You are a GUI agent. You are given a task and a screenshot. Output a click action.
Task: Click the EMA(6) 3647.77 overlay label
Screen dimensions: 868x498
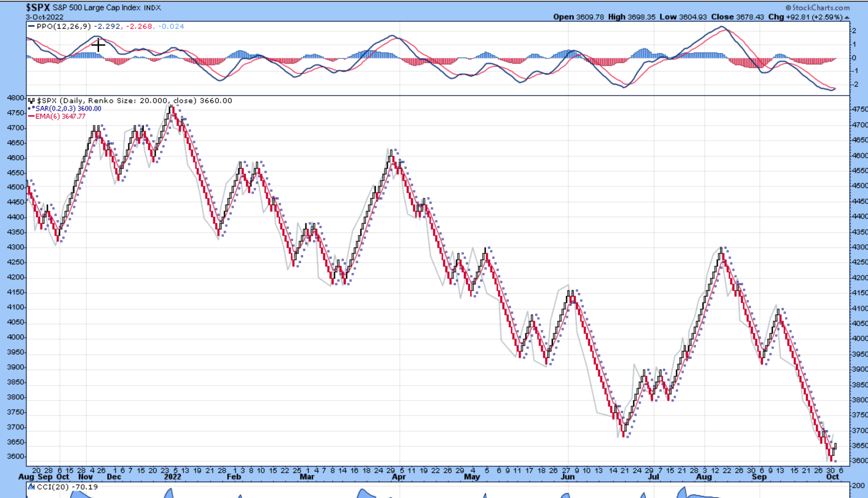pos(60,116)
